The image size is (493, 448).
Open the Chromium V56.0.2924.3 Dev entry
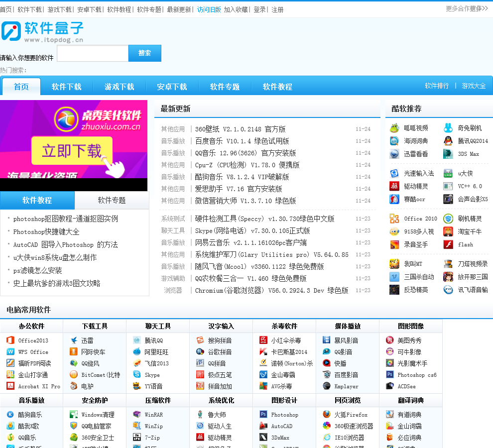(x=272, y=290)
